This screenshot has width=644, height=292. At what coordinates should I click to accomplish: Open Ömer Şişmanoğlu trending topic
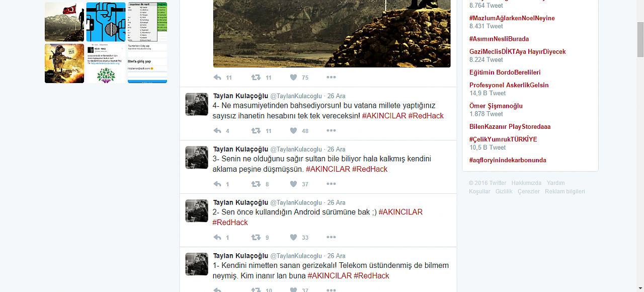tap(496, 106)
